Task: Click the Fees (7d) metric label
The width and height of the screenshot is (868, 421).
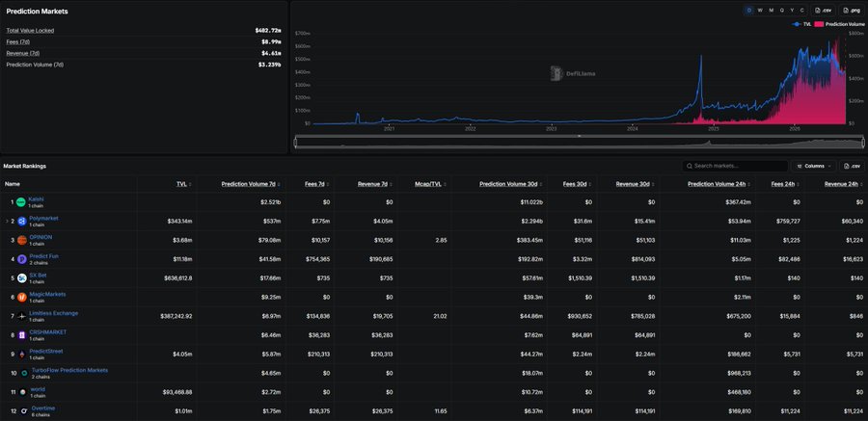Action: point(18,42)
